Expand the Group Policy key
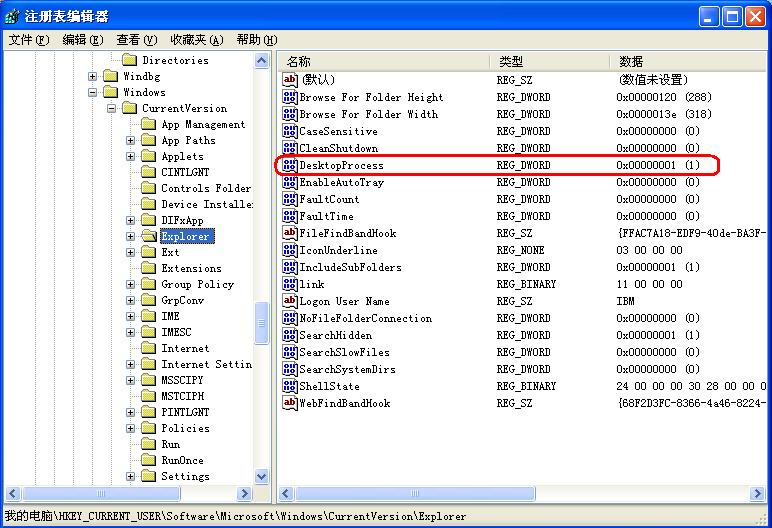Screen dimensions: 772x528 130,284
